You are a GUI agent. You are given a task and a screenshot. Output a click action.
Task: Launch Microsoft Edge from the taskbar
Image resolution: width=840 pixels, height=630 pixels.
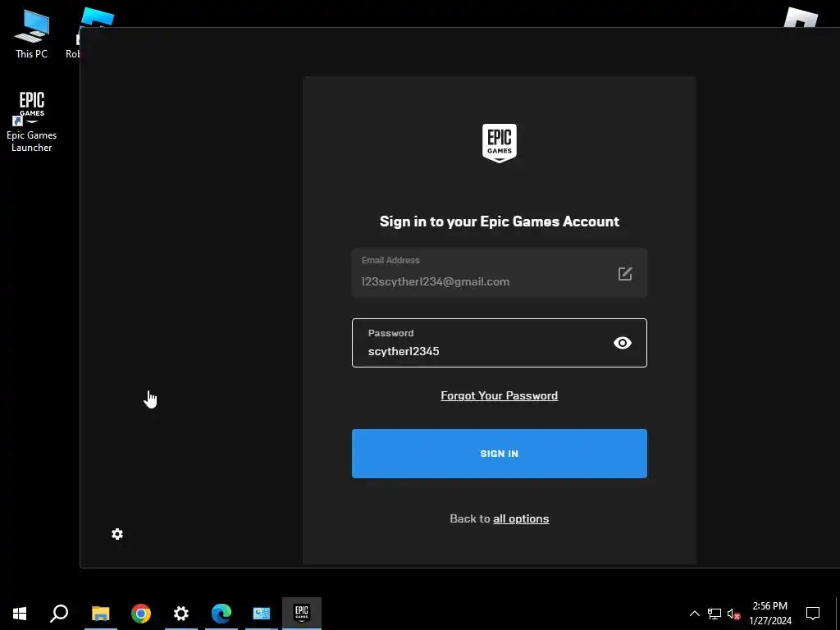click(x=221, y=614)
